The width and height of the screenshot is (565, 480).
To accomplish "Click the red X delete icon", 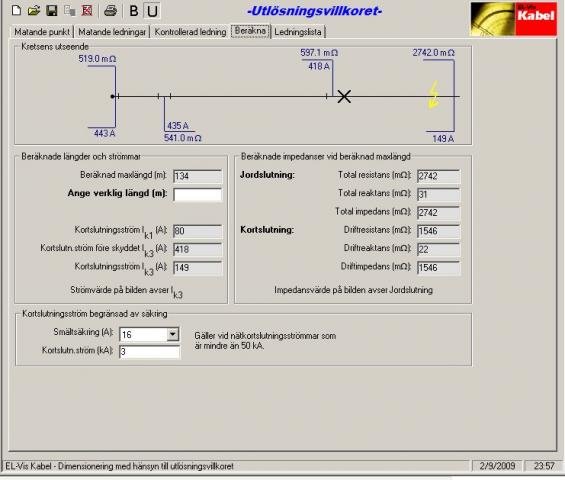I will pyautogui.click(x=87, y=10).
